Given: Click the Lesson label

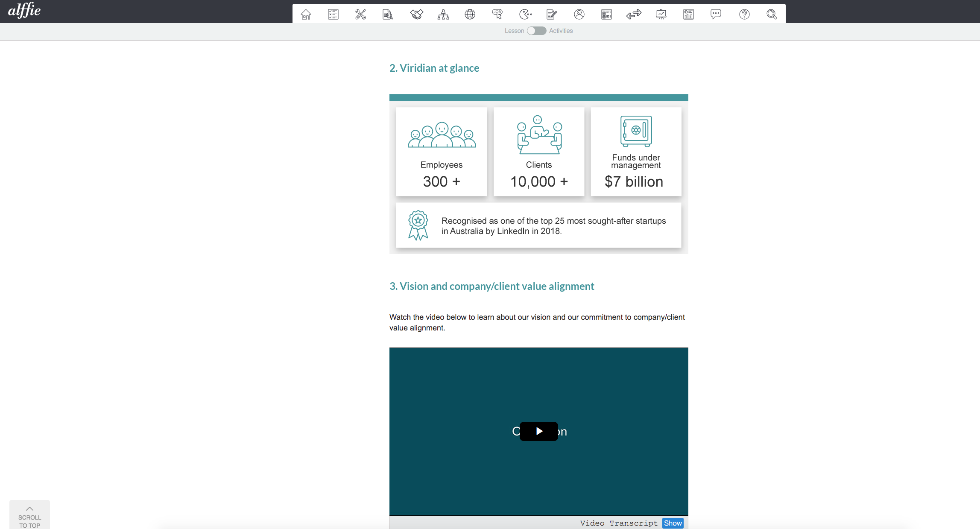Looking at the screenshot, I should pos(514,31).
